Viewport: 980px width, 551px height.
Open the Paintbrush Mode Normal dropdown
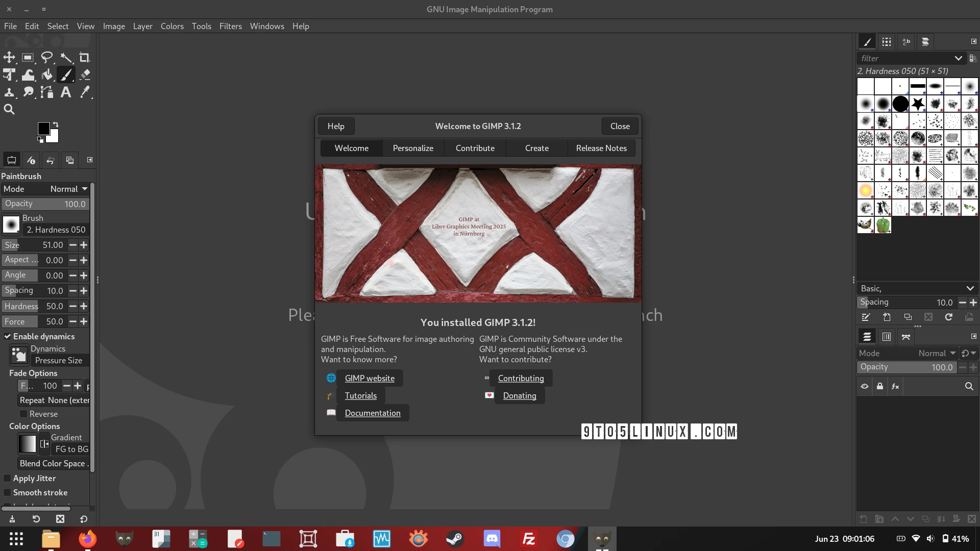(69, 189)
